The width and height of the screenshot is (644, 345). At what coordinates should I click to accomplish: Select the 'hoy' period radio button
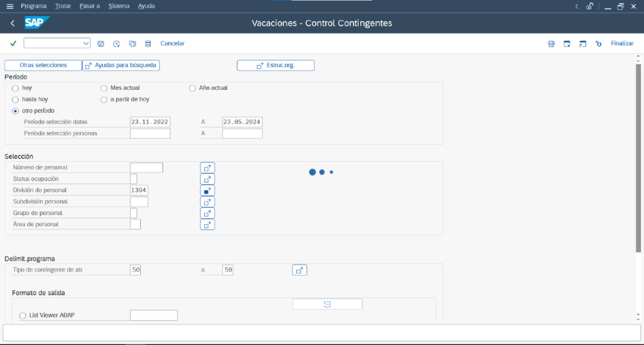click(16, 89)
